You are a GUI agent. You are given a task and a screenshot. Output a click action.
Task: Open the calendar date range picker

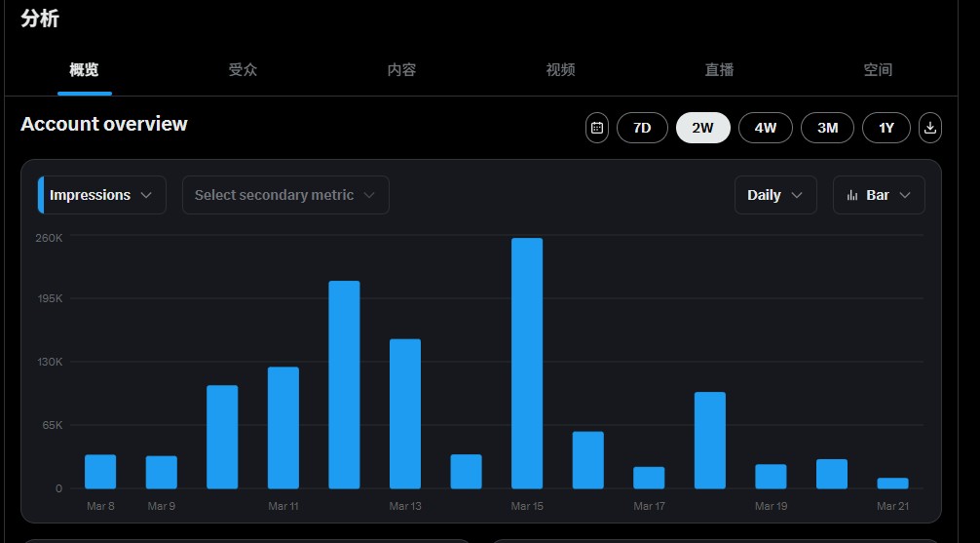click(x=597, y=128)
